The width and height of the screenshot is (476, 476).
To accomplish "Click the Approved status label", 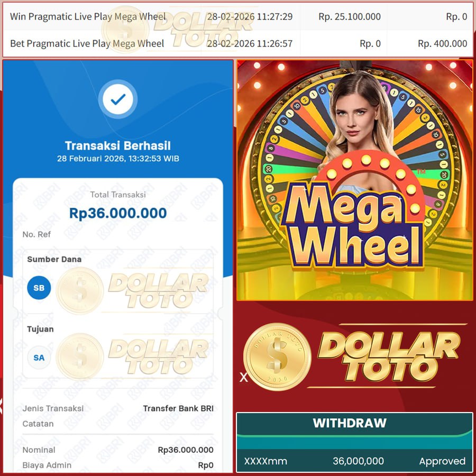I will [442, 461].
